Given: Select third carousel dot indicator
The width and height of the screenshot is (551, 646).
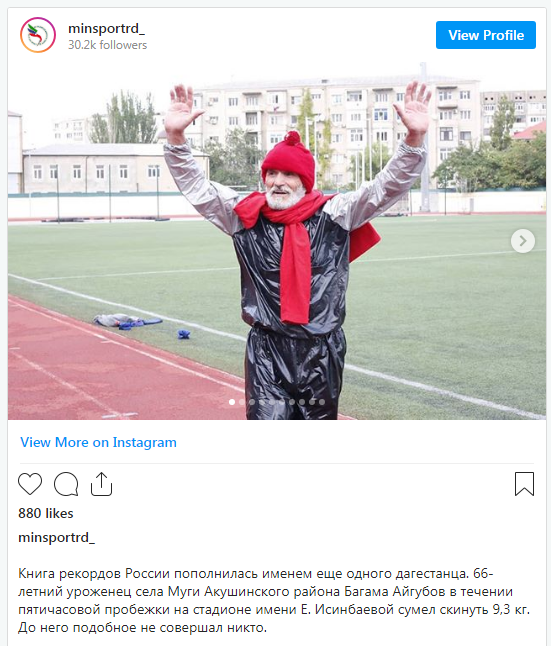Looking at the screenshot, I should click(252, 402).
